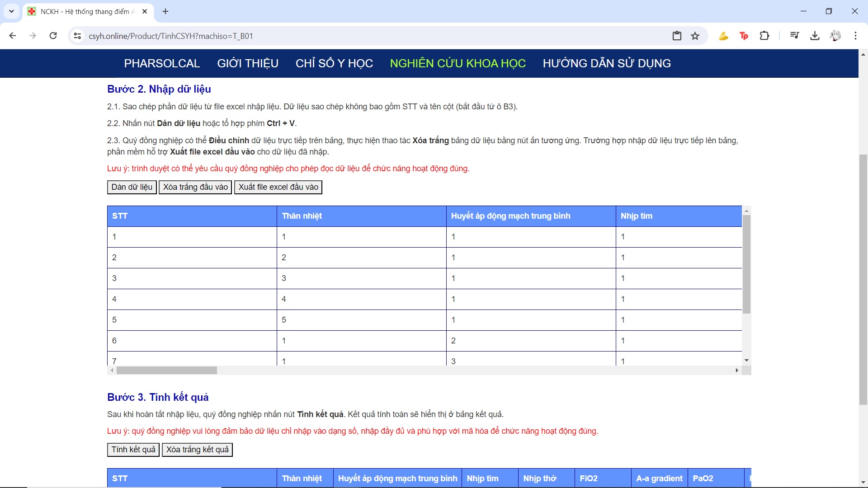Screen dimensions: 868x488
Task: Click result table A-a gradient header
Action: tap(659, 478)
